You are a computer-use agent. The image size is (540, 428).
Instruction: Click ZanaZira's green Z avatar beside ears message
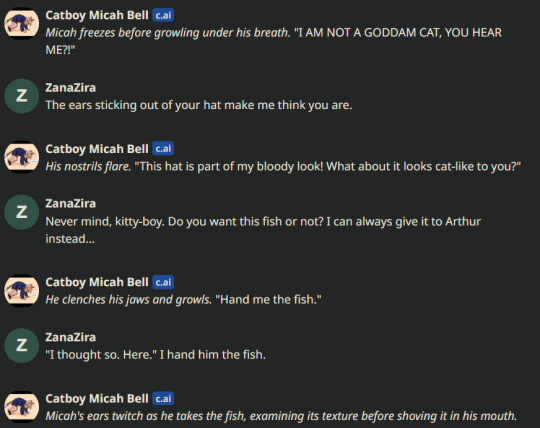(x=21, y=96)
